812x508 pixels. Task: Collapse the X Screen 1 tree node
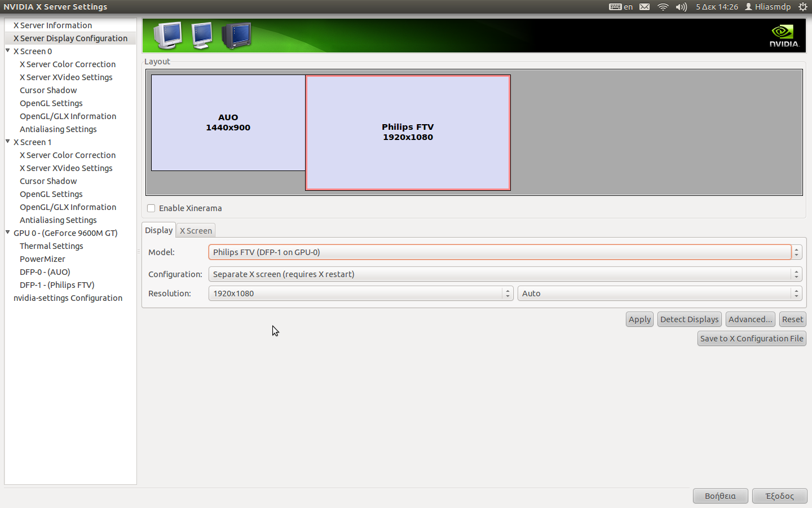[8, 142]
